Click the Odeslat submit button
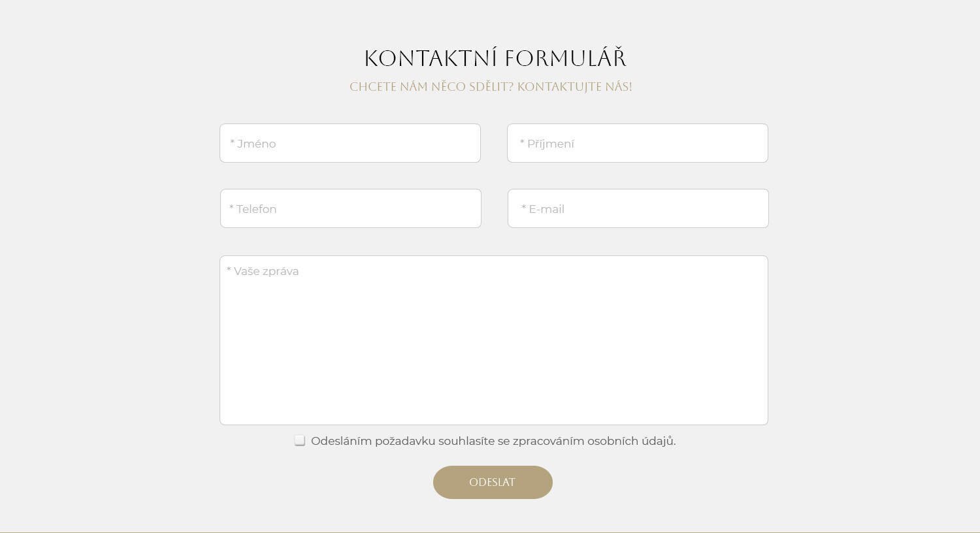The image size is (980, 533). point(493,482)
